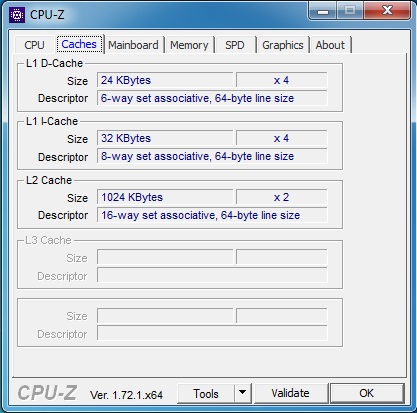Select the Caches tab

tap(79, 44)
